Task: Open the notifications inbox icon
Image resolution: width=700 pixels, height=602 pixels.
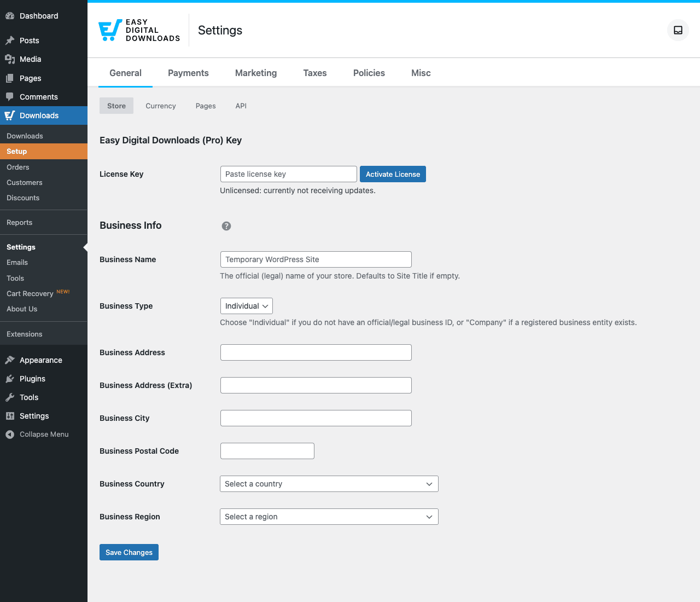Action: click(x=678, y=30)
